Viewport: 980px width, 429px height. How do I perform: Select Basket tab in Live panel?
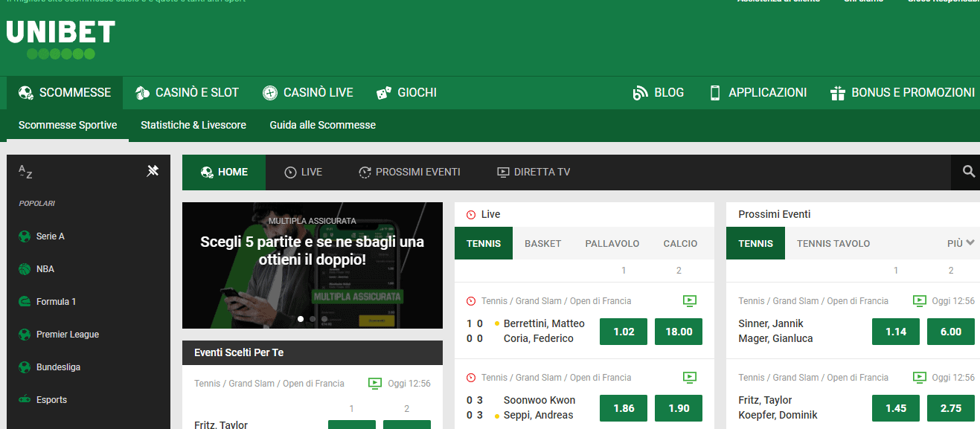tap(543, 243)
